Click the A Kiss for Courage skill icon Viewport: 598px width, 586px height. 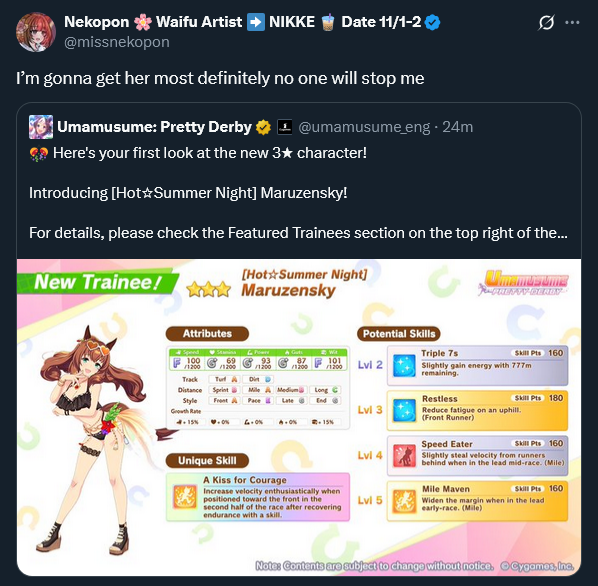(185, 497)
